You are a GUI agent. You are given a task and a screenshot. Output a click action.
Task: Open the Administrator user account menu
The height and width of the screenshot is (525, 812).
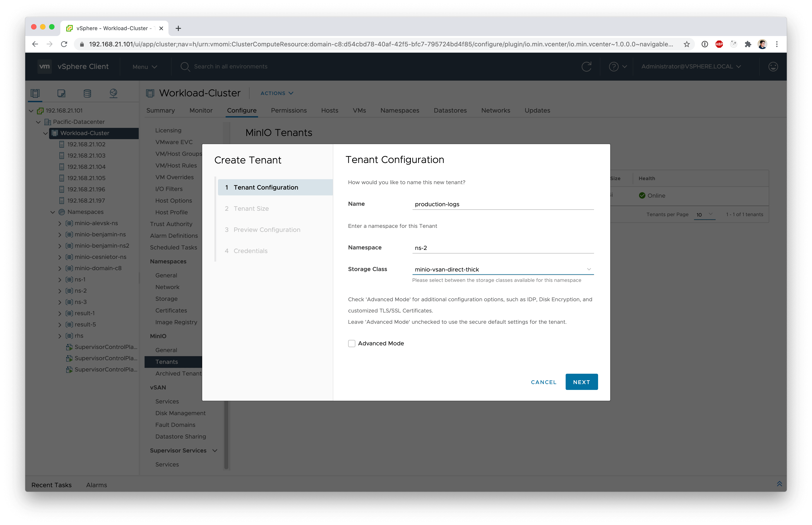click(691, 66)
